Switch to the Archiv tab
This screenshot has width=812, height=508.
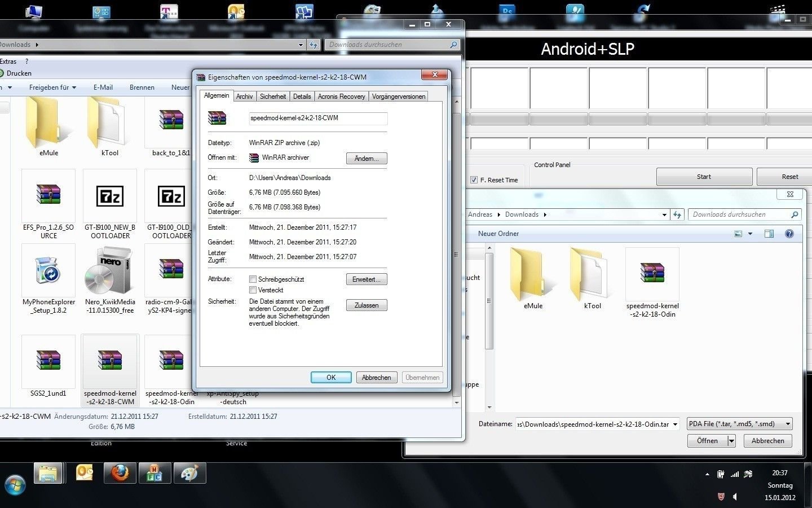pyautogui.click(x=244, y=97)
